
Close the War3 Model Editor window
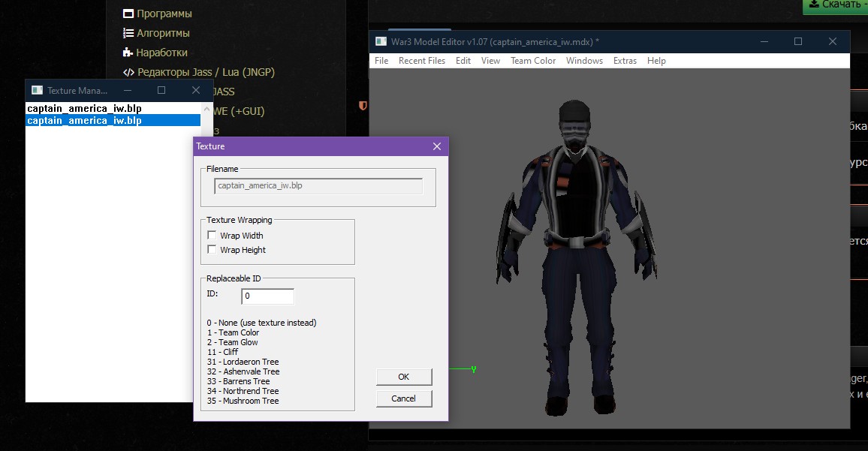coord(833,41)
